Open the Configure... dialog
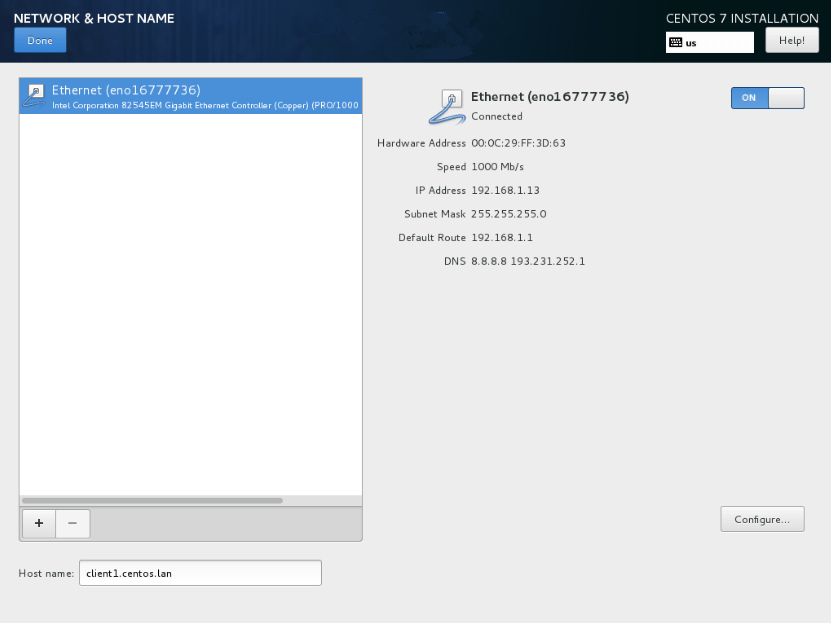The height and width of the screenshot is (623, 831). point(762,519)
